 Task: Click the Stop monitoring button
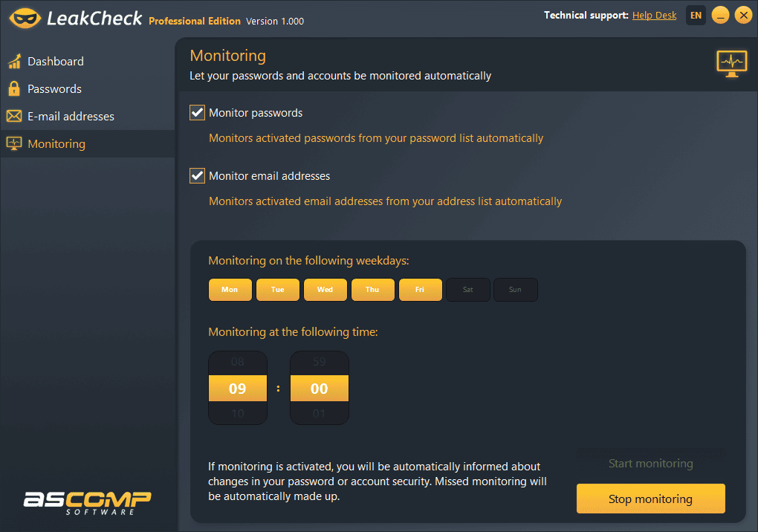pos(650,499)
